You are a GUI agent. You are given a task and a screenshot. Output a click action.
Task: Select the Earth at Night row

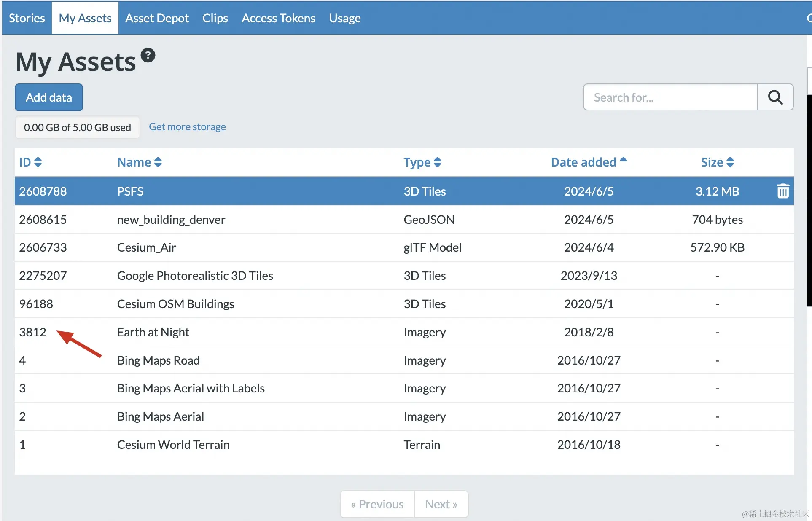coord(153,332)
